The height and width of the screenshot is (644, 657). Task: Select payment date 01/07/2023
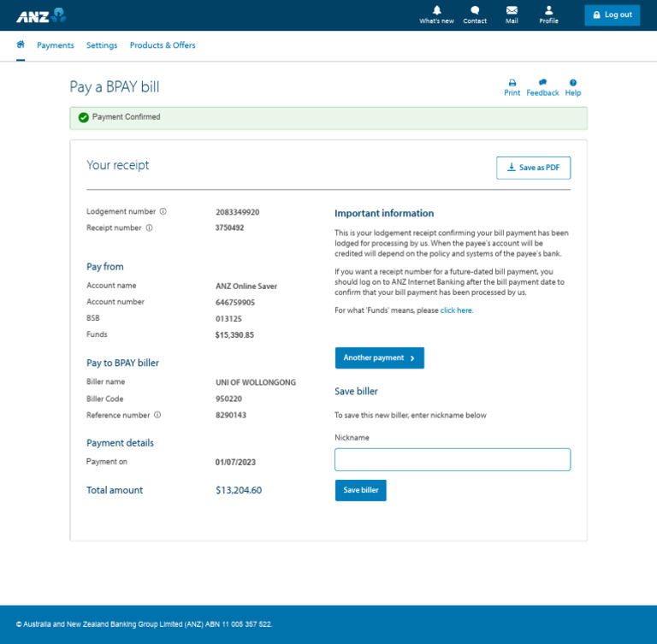235,462
